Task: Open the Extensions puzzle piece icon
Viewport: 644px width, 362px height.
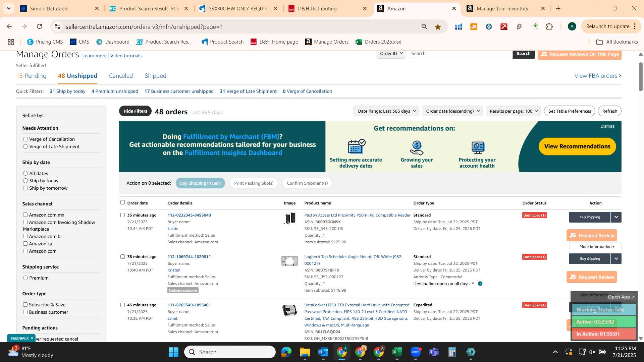Action: click(549, 26)
